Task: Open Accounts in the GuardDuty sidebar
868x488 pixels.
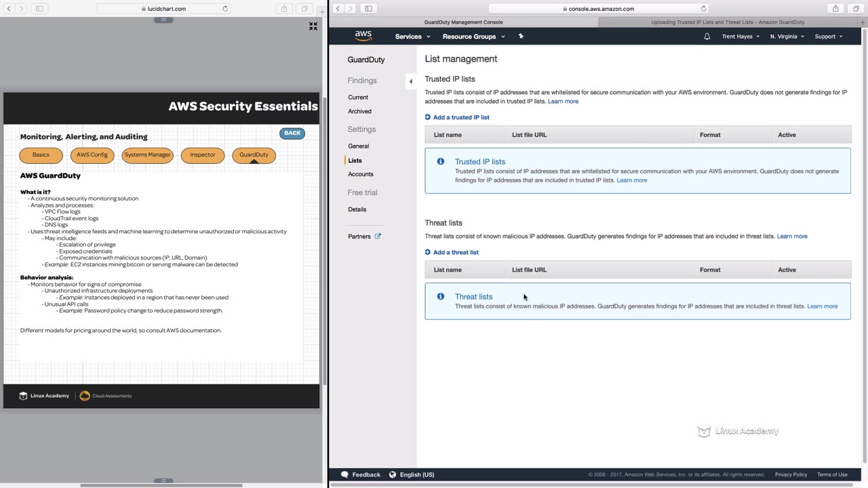Action: (x=361, y=175)
